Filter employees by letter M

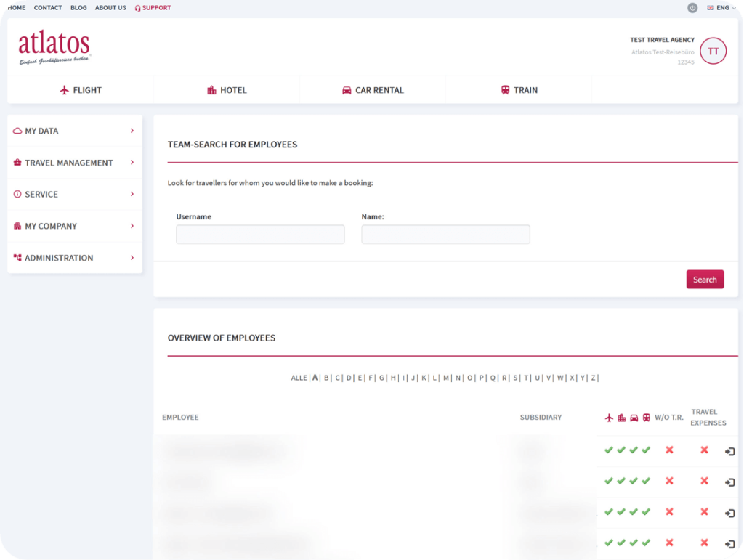[446, 378]
